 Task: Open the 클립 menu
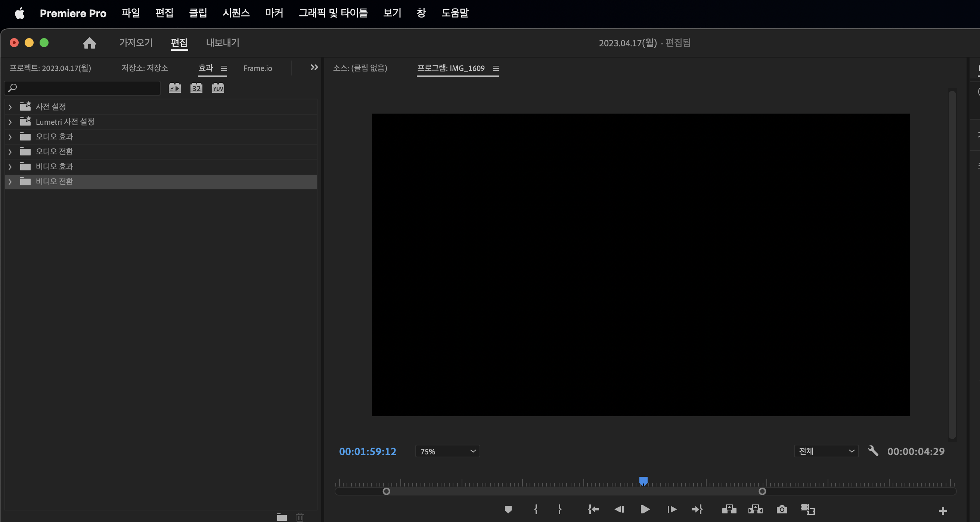click(x=198, y=13)
